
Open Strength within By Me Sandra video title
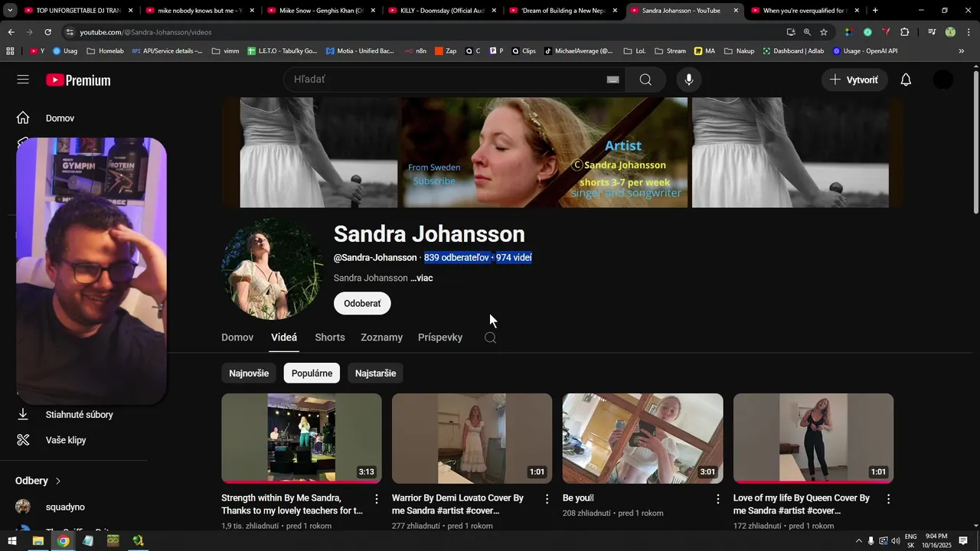coord(292,504)
